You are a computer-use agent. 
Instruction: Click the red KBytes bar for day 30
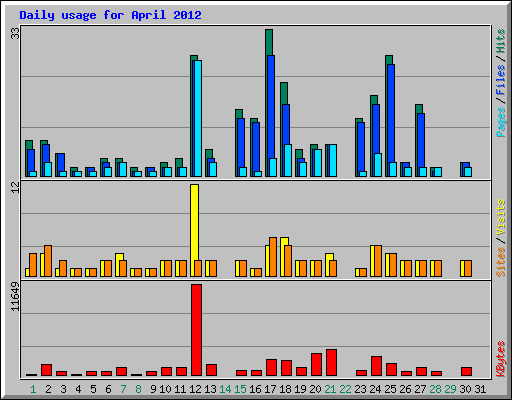[x=466, y=372]
